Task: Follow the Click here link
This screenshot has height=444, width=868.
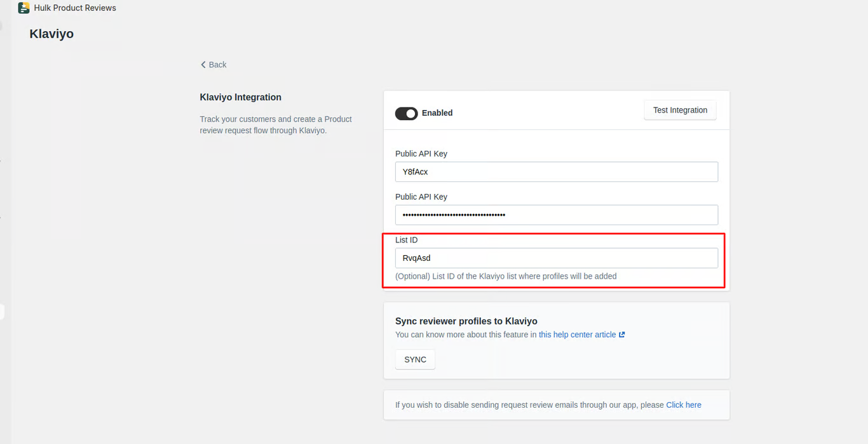Action: pos(684,405)
